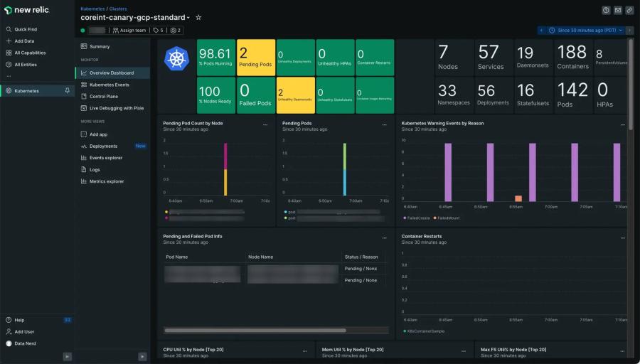
Task: Click the 188 Containers tile
Action: click(573, 58)
